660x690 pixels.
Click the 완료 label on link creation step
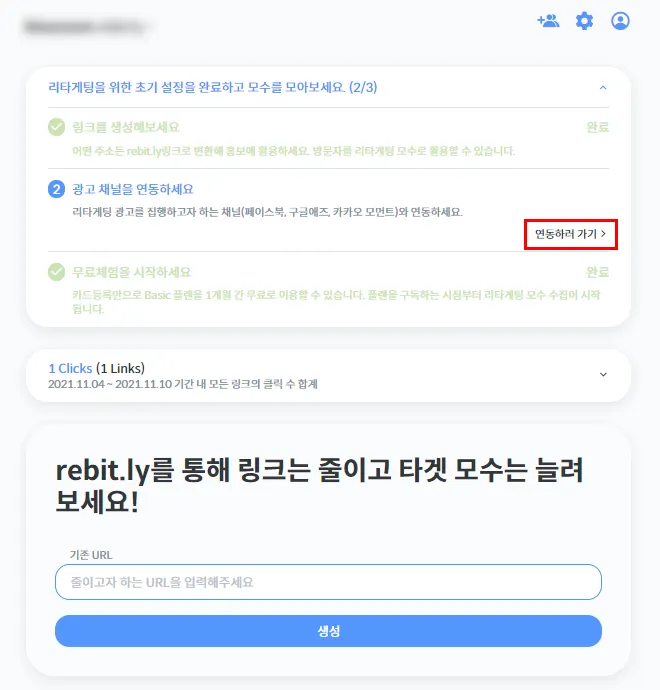pos(598,127)
